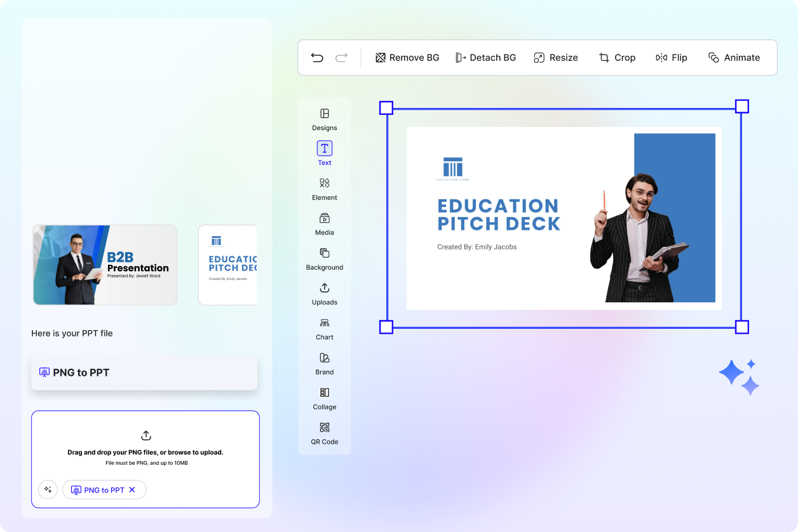The image size is (798, 532).
Task: Click the AI sparkle icon near the uploader
Action: coord(48,489)
